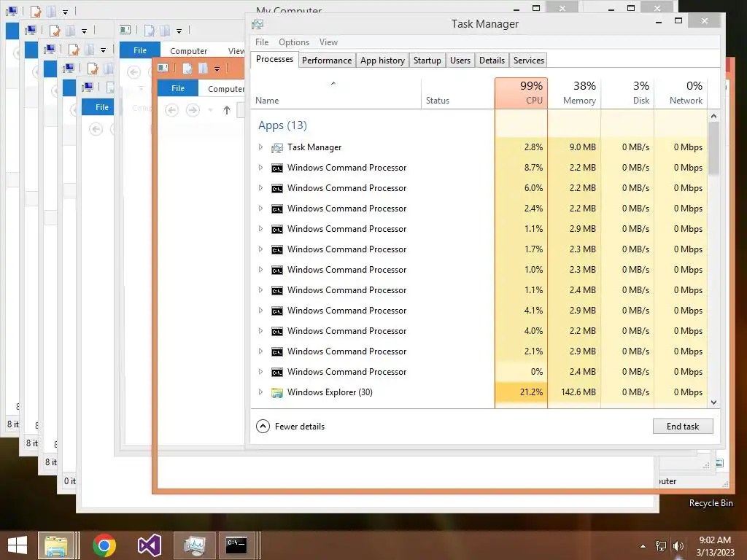Open the Options menu in Task Manager
This screenshot has height=560, width=747.
click(294, 42)
